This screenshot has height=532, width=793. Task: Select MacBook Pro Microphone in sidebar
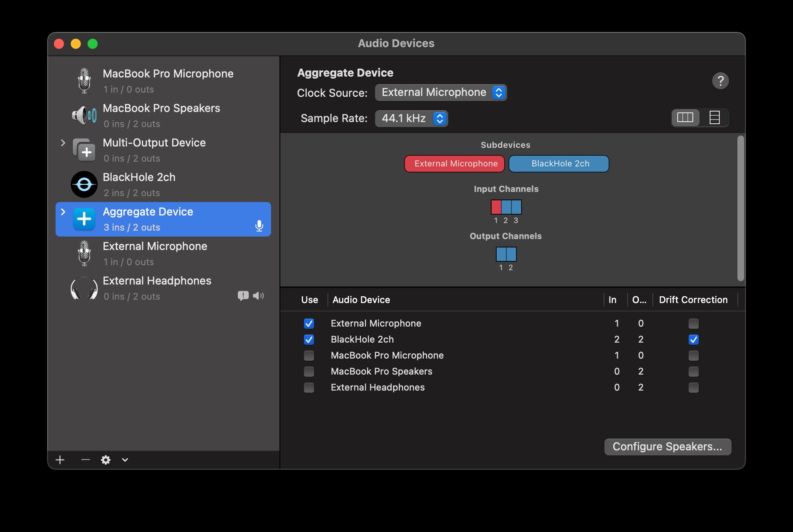pyautogui.click(x=168, y=81)
